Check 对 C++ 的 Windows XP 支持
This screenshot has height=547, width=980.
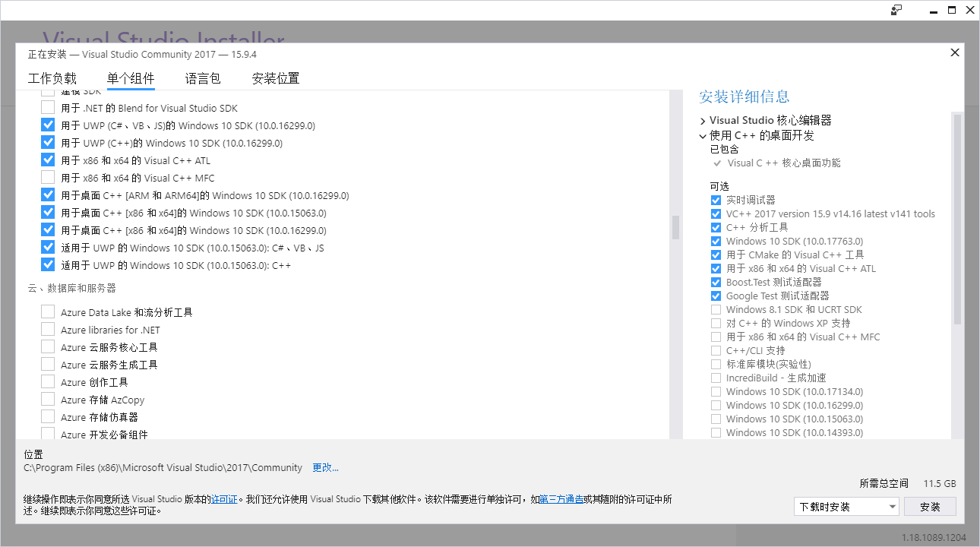click(716, 323)
